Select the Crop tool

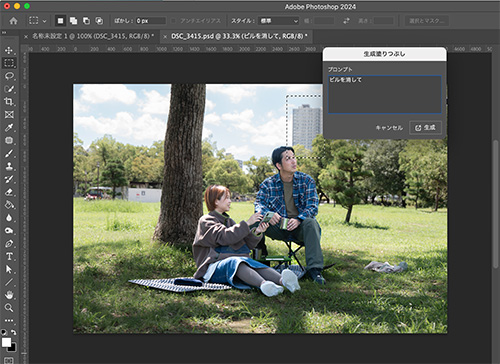(9, 102)
